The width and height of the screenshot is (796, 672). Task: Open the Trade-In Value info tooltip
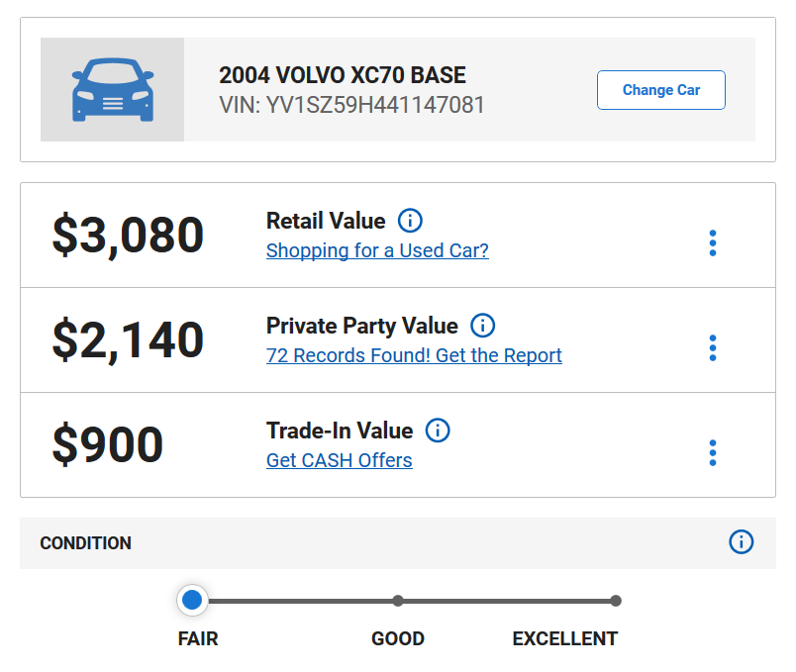coord(437,431)
